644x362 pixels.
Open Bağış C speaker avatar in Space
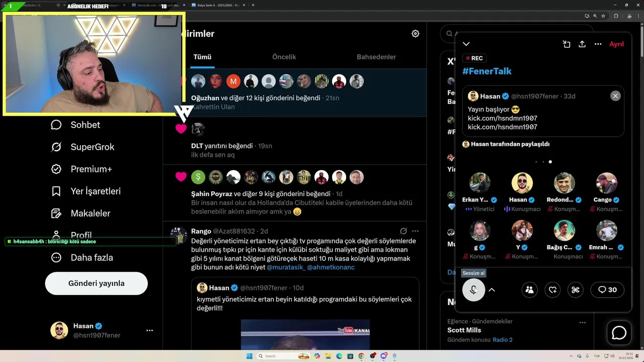565,231
